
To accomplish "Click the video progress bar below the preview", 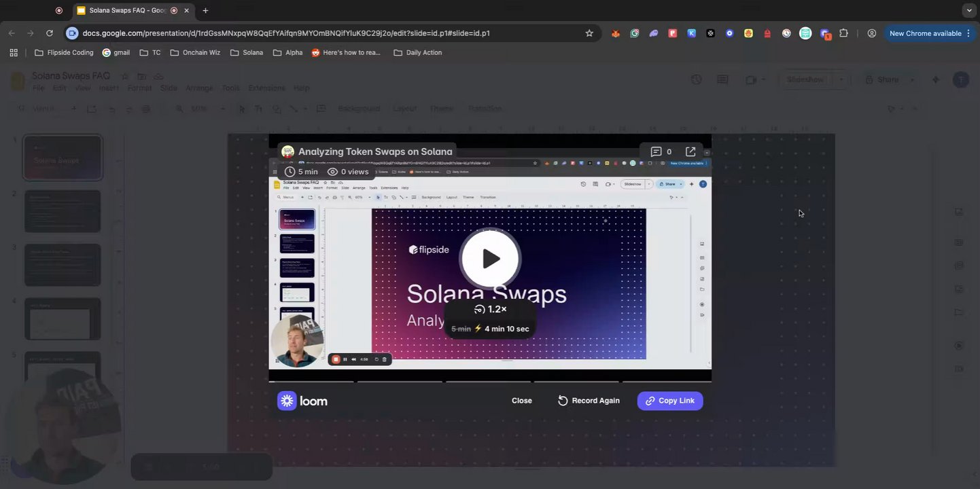I will [x=490, y=382].
